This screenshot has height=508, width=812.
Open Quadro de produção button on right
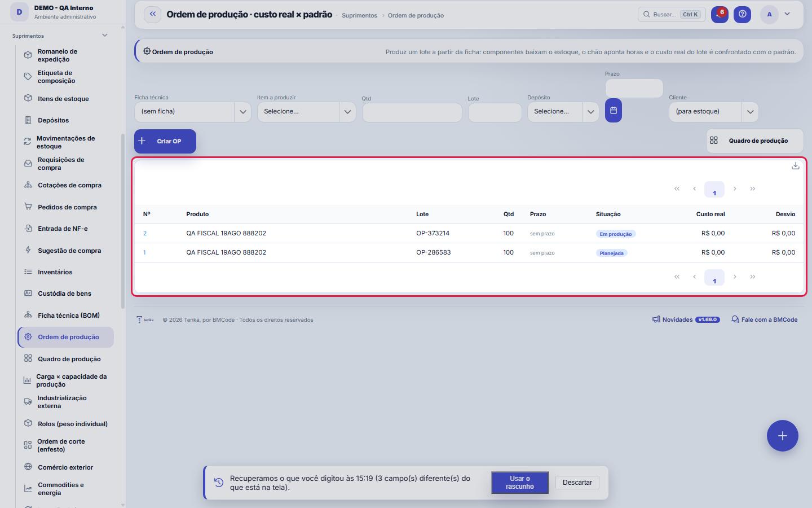pyautogui.click(x=754, y=141)
